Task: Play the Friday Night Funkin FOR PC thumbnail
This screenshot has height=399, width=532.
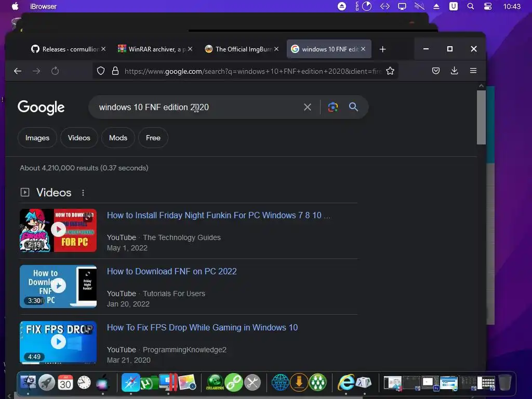Action: click(58, 230)
